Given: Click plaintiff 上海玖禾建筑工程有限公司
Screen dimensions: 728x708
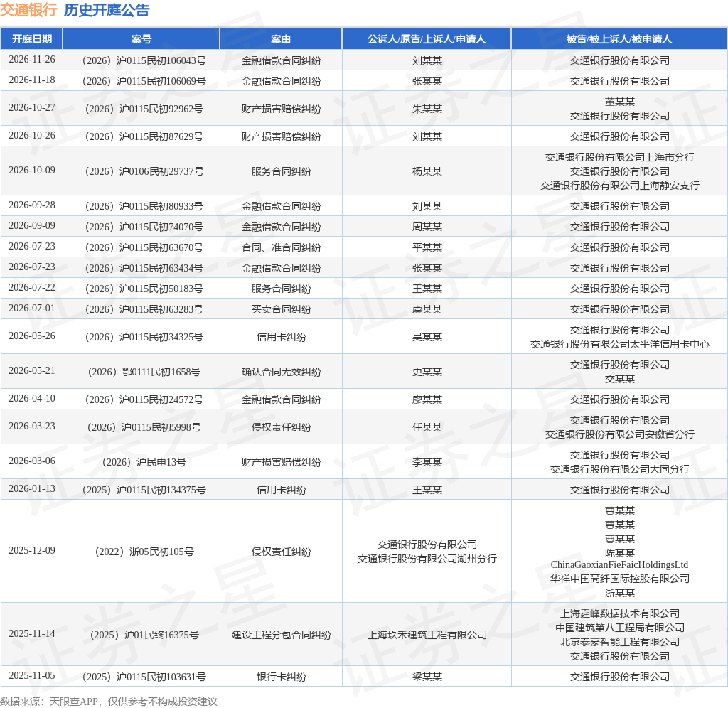Looking at the screenshot, I should pos(427,635).
